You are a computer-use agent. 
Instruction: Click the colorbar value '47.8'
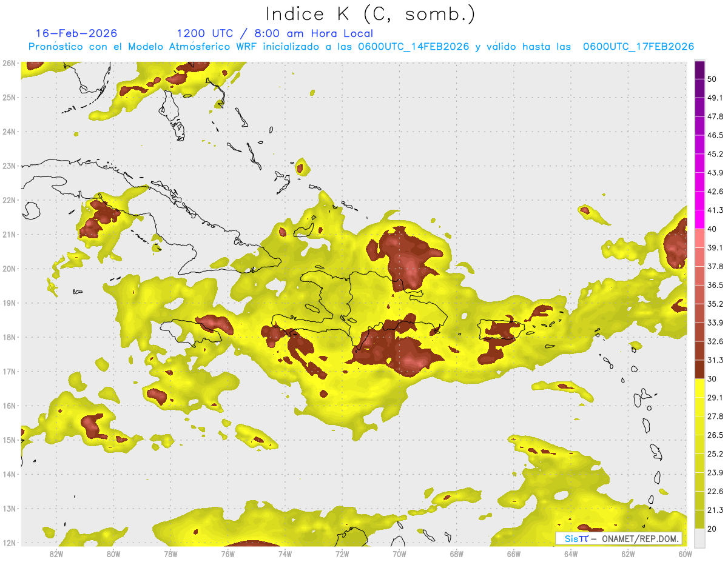tap(715, 116)
